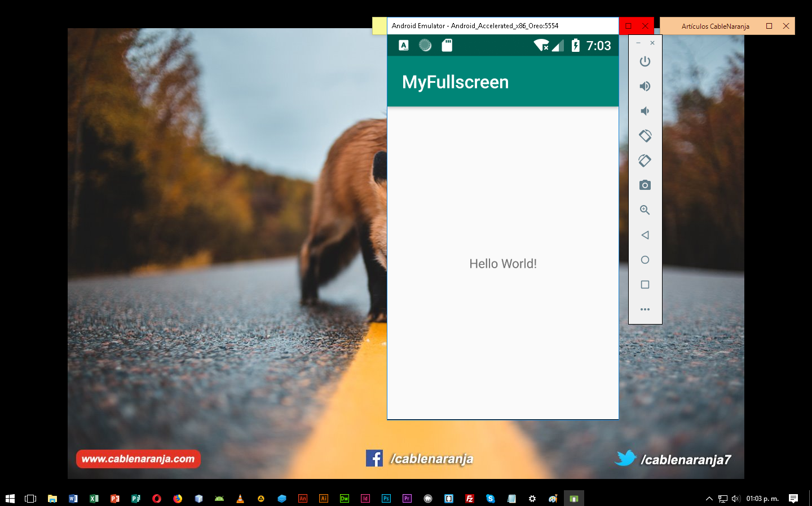Expand the battery status indicator
This screenshot has height=506, width=812.
(576, 46)
